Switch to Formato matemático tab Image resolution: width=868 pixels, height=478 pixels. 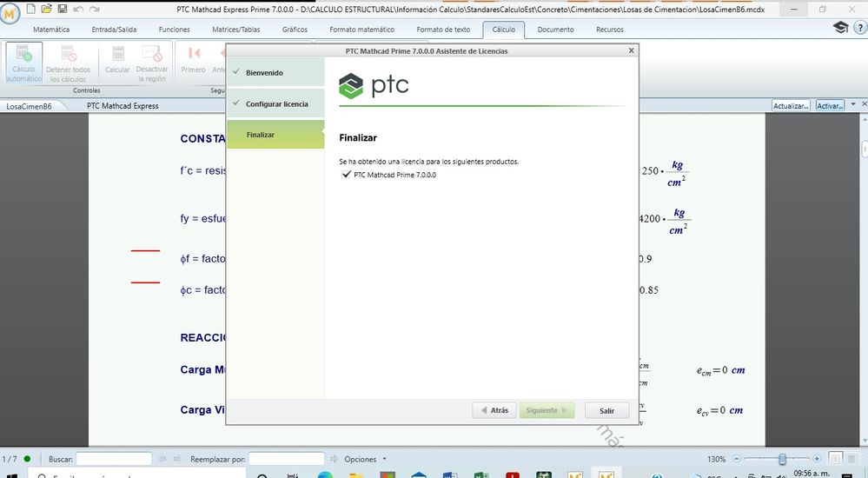point(362,30)
